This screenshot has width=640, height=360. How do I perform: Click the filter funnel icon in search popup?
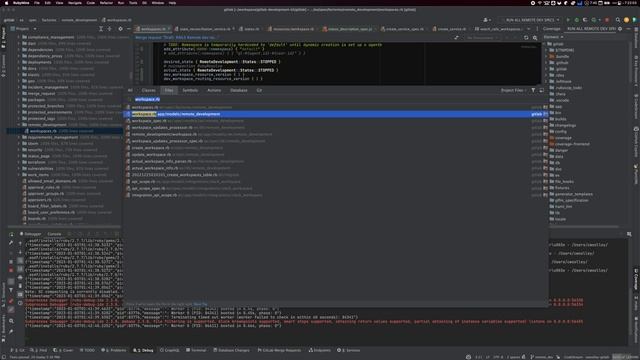[x=533, y=90]
